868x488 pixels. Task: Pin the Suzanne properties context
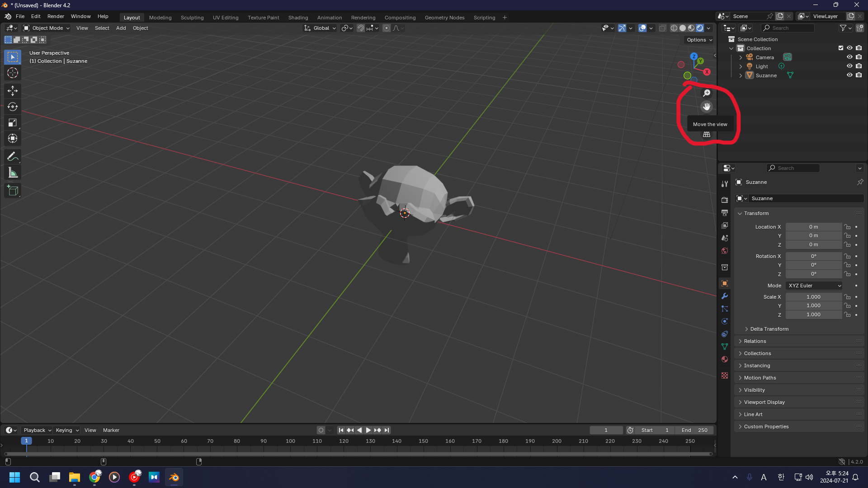pyautogui.click(x=860, y=182)
